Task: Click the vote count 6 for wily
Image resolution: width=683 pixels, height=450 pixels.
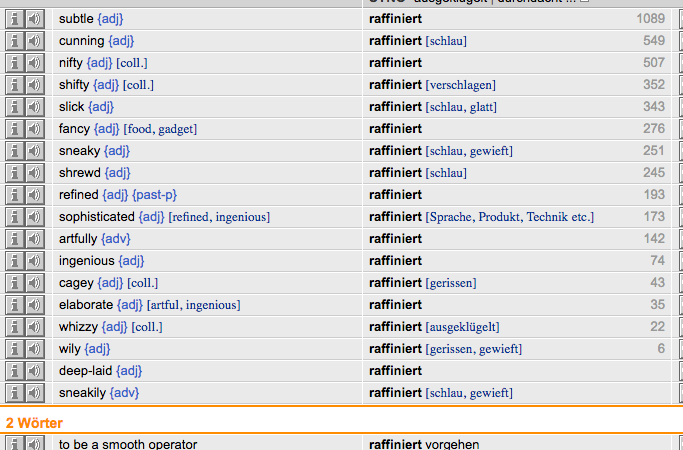Action: 661,349
